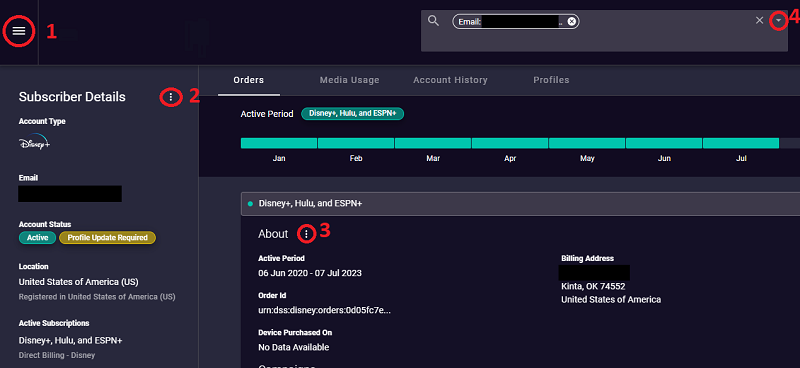The width and height of the screenshot is (800, 368).
Task: Click the Profile Update Required badge
Action: click(x=108, y=238)
